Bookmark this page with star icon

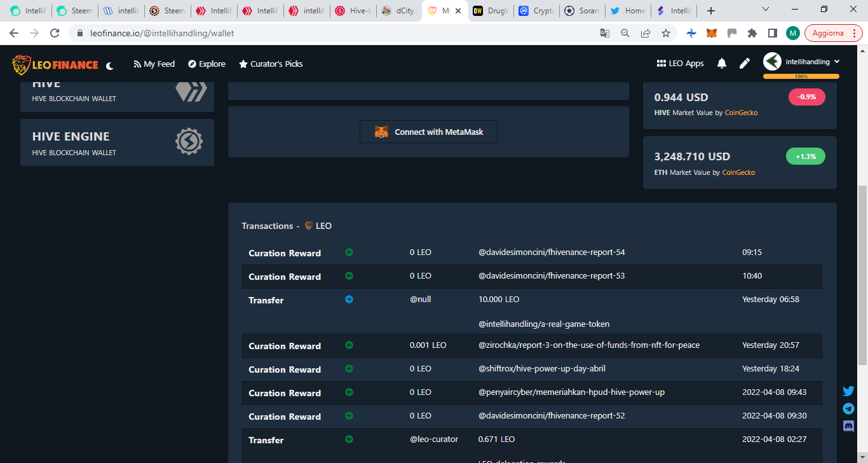pos(665,33)
